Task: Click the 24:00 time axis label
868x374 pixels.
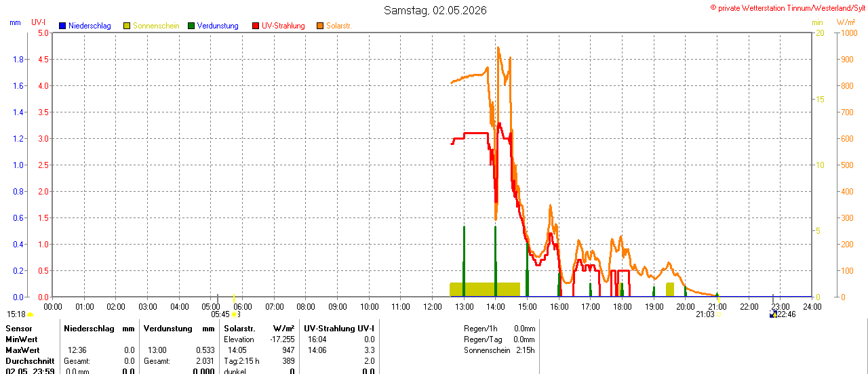Action: tap(812, 306)
